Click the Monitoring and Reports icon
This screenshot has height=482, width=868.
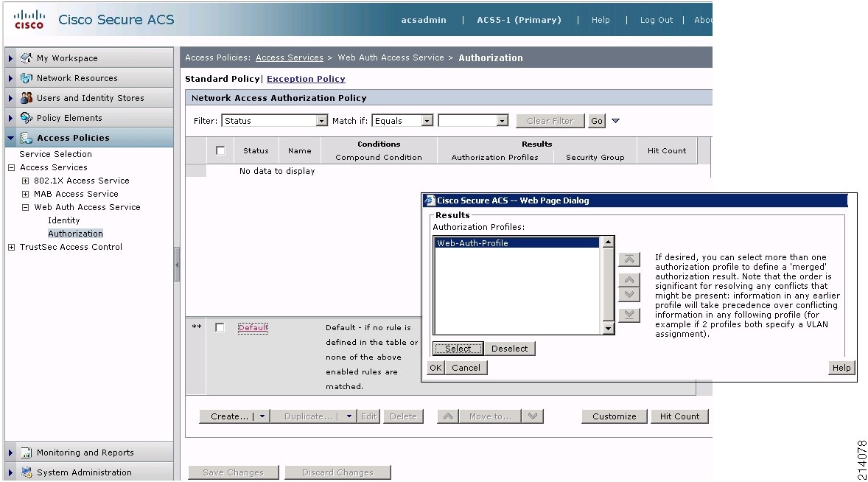click(26, 453)
